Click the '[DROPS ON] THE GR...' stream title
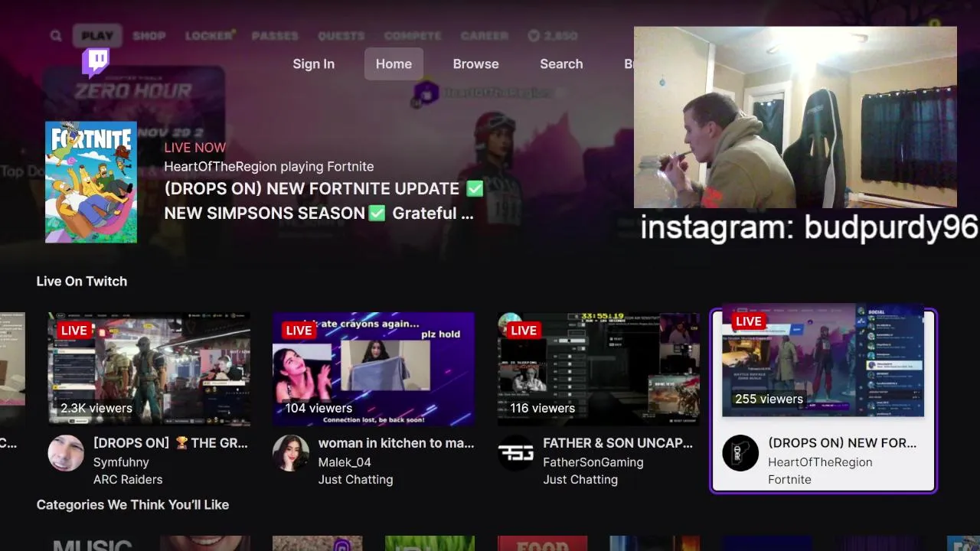The height and width of the screenshot is (551, 980). pyautogui.click(x=170, y=443)
